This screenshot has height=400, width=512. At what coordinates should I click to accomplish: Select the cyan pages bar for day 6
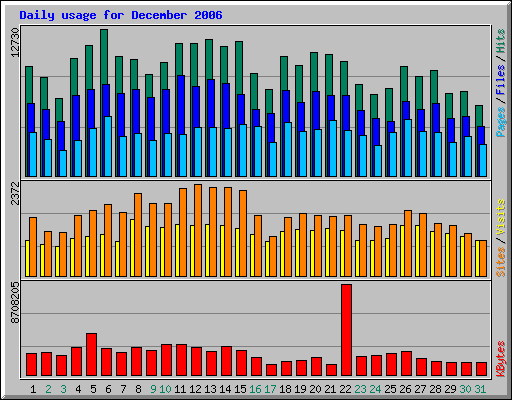[108, 146]
